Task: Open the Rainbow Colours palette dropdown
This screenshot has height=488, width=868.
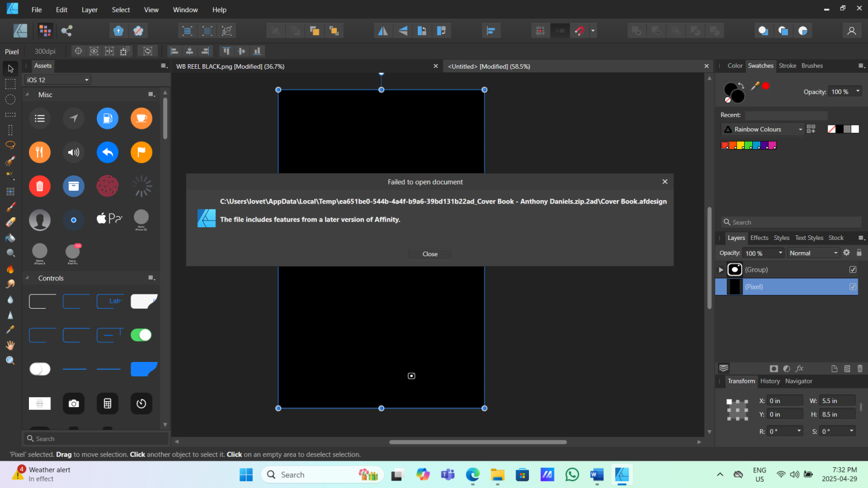Action: click(x=763, y=130)
